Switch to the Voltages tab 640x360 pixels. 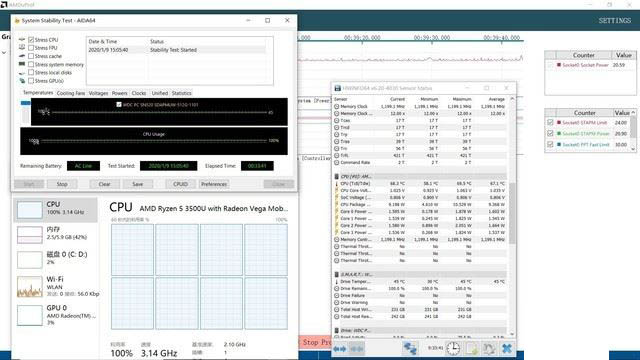click(98, 93)
